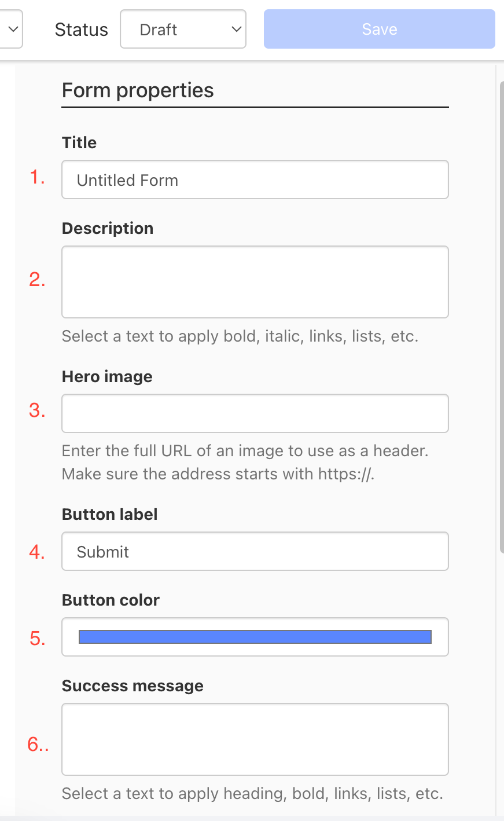This screenshot has width=504, height=821.
Task: Open the blue Button color swatch
Action: [x=255, y=637]
